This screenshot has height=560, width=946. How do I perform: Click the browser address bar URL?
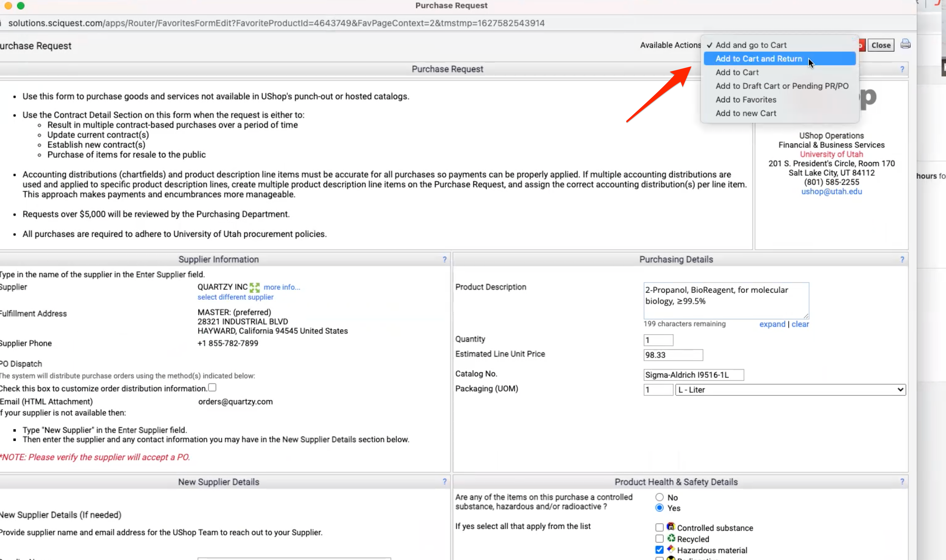pos(277,23)
